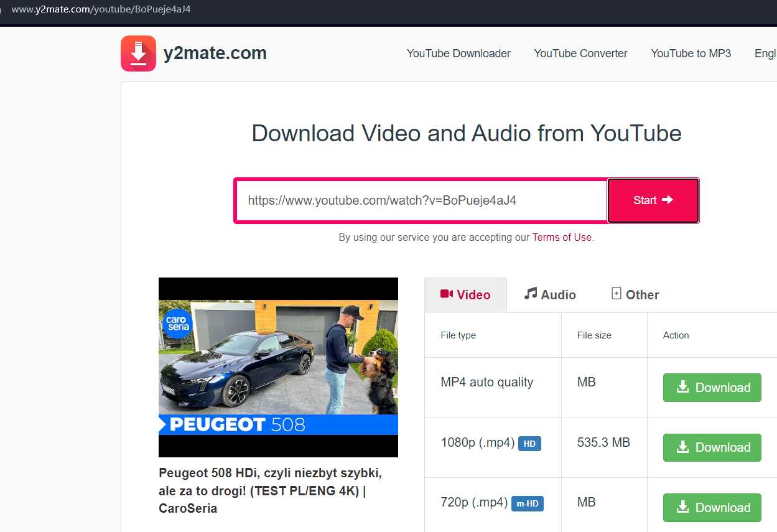Click the YouTube URL input field
777x532 pixels.
[421, 200]
